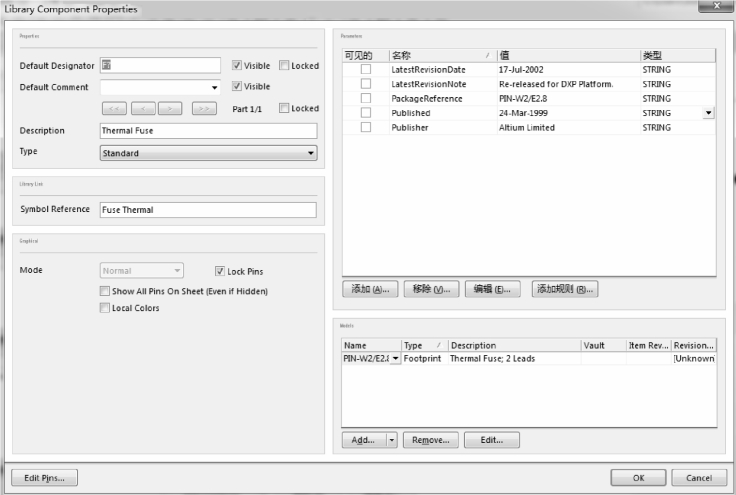Sort parameters by 值 column header
The width and height of the screenshot is (736, 495).
(569, 56)
